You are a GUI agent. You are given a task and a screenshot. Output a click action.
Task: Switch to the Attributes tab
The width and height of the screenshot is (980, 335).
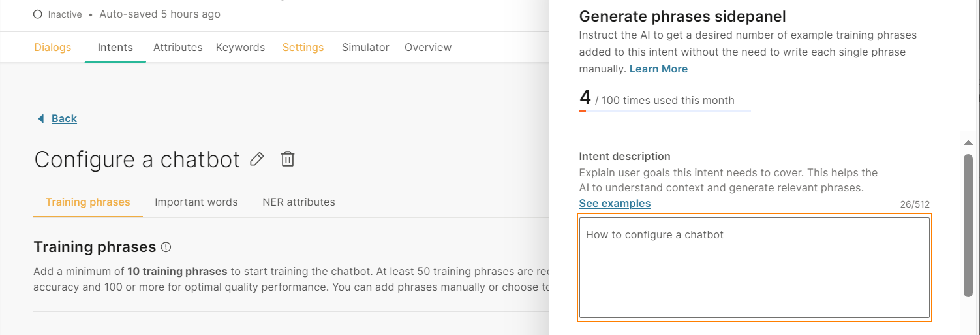coord(177,47)
